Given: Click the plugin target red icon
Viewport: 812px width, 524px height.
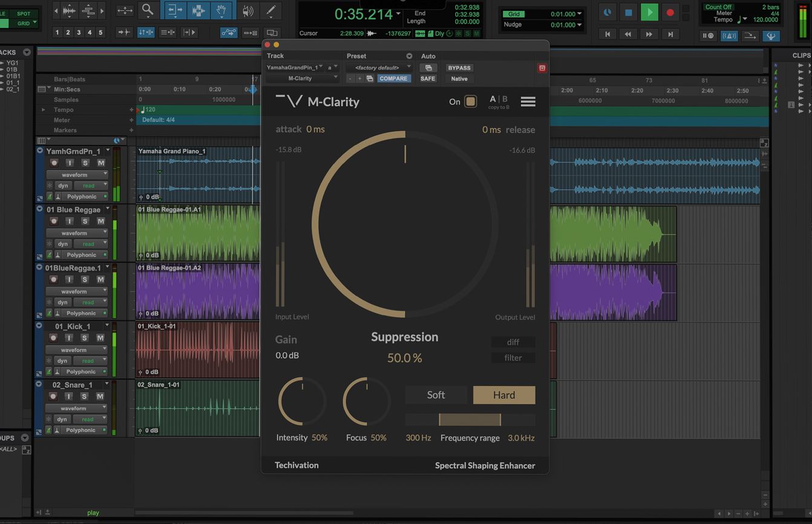Looking at the screenshot, I should point(542,68).
